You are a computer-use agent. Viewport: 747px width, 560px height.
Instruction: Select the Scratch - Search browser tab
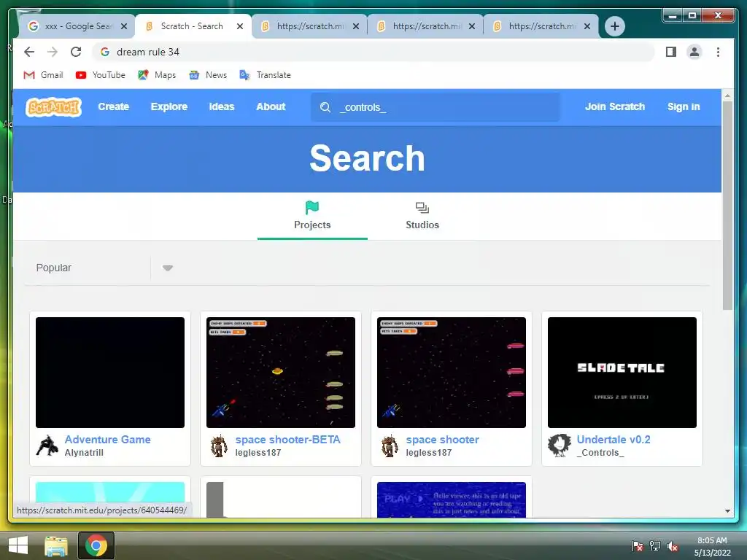tap(192, 26)
